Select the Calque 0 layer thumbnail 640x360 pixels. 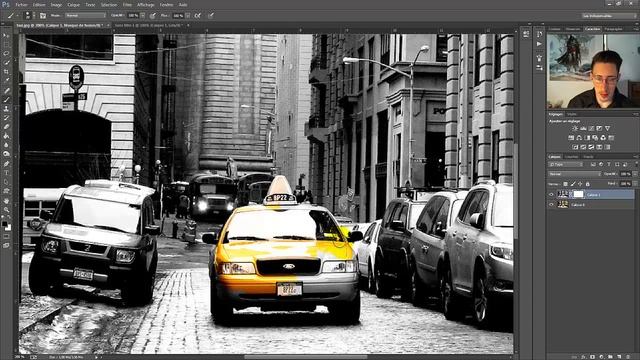coord(563,204)
